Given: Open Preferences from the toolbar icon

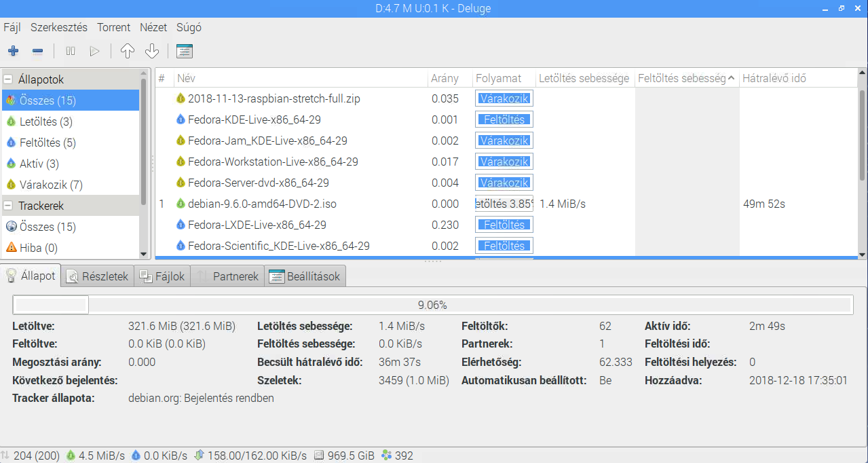Looking at the screenshot, I should pos(184,51).
